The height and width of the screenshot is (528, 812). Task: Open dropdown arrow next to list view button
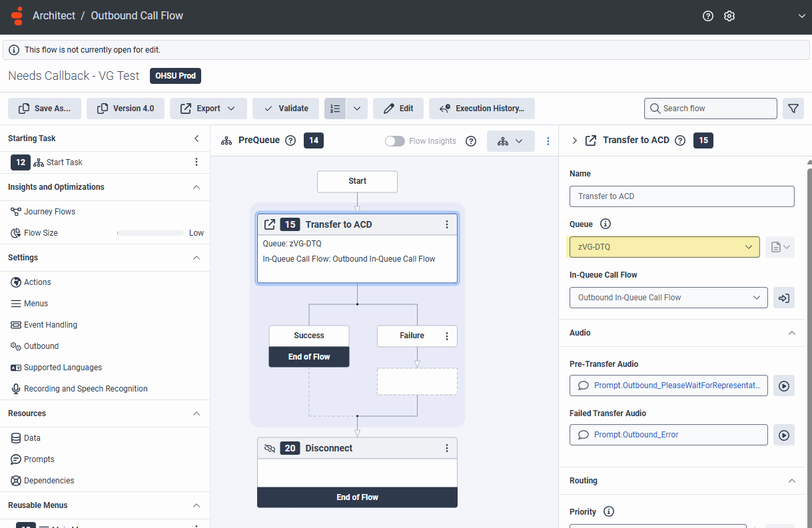tap(357, 109)
